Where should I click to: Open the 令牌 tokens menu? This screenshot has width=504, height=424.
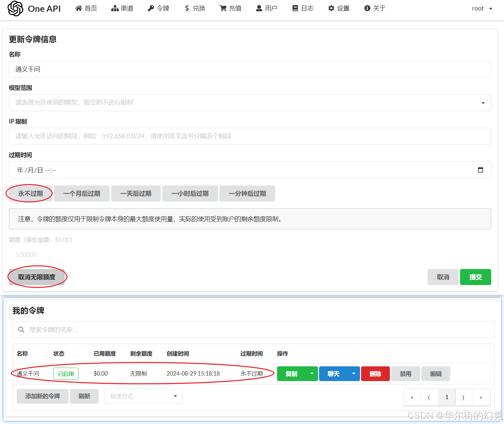point(158,9)
